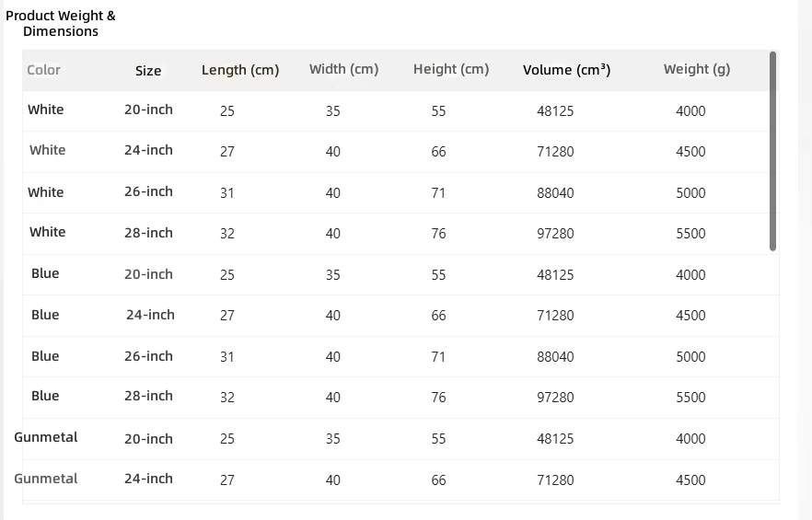Click volume 97280 in Blue 28-inch row
The image size is (812, 520).
point(555,397)
